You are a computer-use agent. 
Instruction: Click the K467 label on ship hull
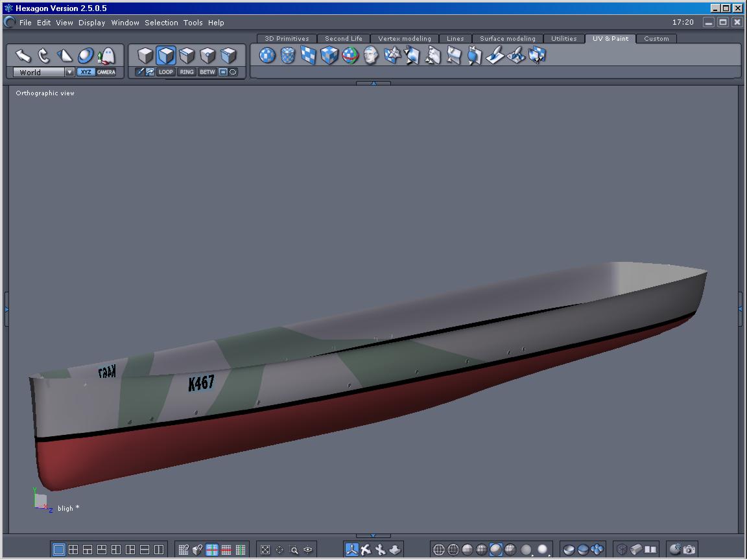click(x=201, y=383)
